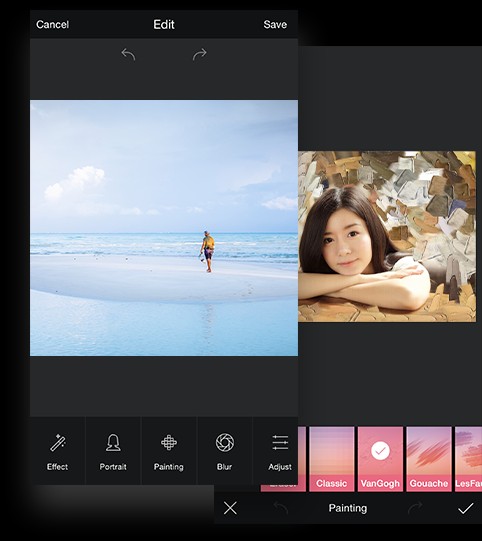
Task: Undo in the Painting bottom bar
Action: (281, 508)
